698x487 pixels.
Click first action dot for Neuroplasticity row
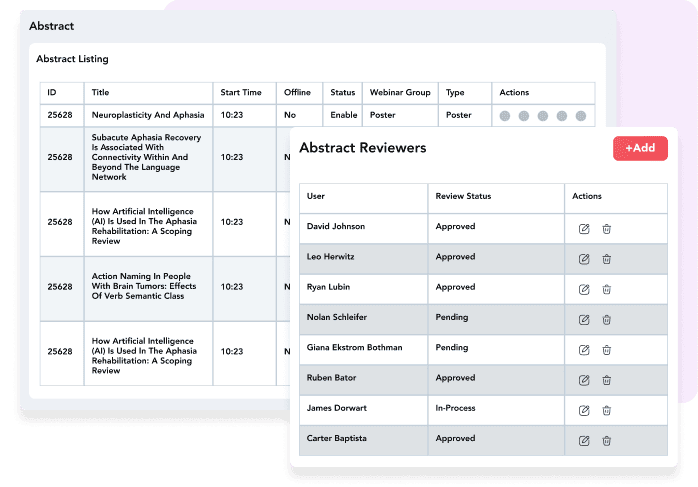point(505,116)
